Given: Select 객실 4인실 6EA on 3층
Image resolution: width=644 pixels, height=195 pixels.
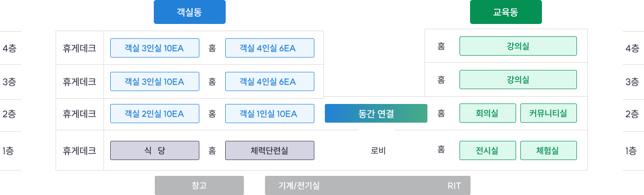Looking at the screenshot, I should 270,81.
